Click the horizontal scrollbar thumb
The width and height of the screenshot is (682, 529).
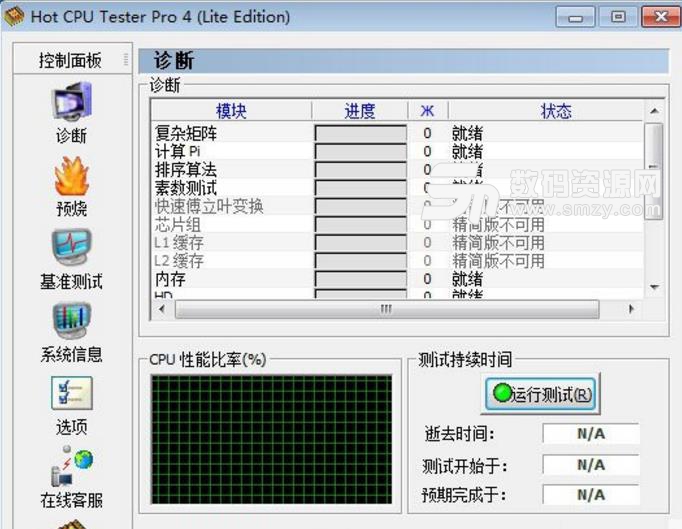pyautogui.click(x=387, y=309)
